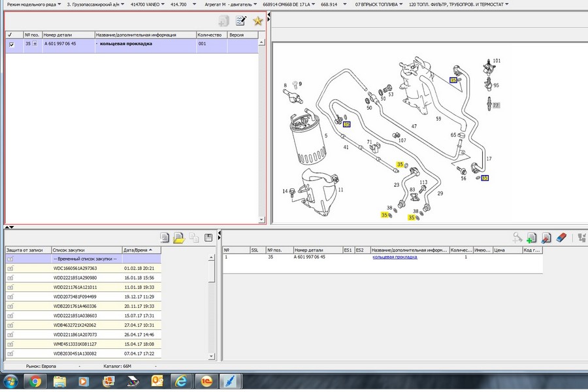The image size is (588, 392).
Task: Open the '414700 VANEO' dropdown
Action: 147,4
